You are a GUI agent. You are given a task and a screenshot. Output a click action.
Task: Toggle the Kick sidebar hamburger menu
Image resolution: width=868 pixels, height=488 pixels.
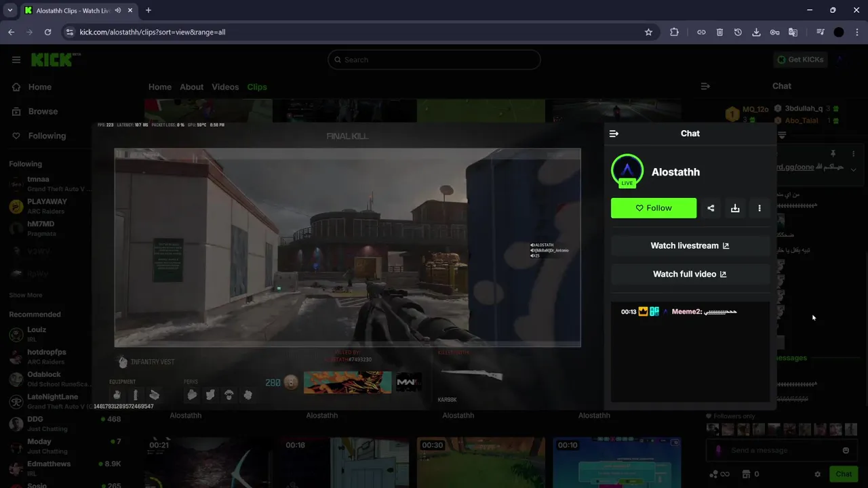point(16,60)
